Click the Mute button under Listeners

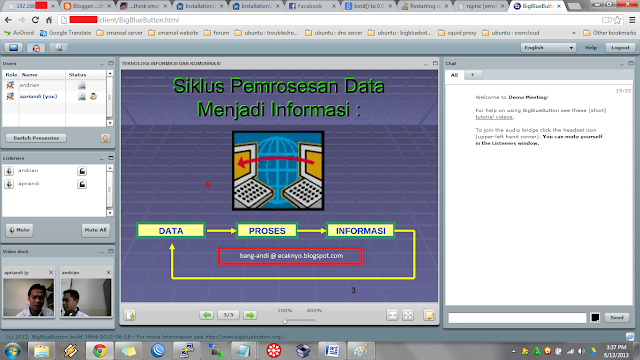click(20, 230)
